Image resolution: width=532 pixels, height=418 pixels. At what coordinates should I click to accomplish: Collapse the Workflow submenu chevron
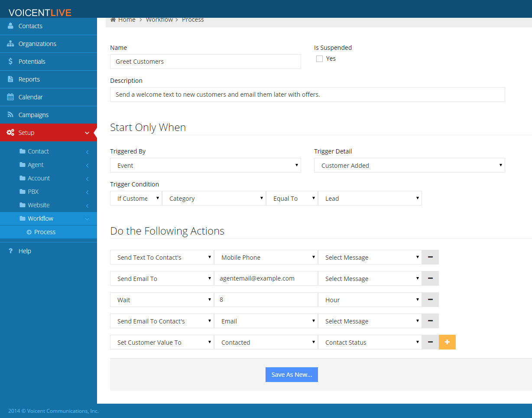pyautogui.click(x=87, y=219)
